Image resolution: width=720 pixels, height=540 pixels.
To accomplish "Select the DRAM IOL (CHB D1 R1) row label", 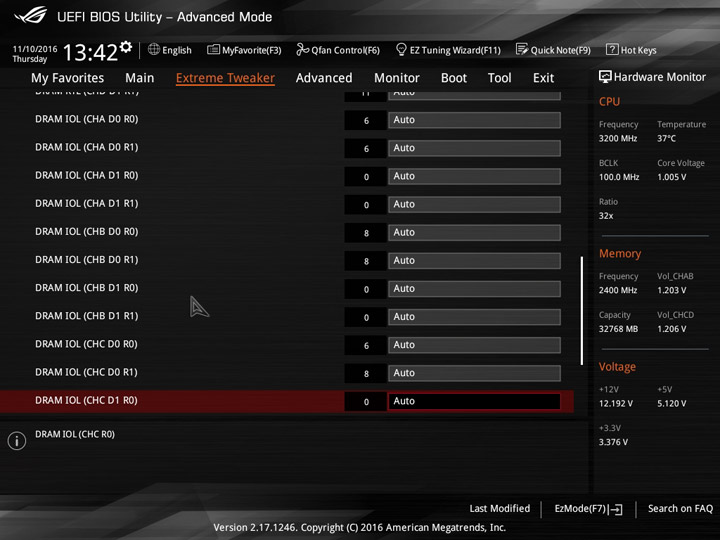I will click(86, 316).
